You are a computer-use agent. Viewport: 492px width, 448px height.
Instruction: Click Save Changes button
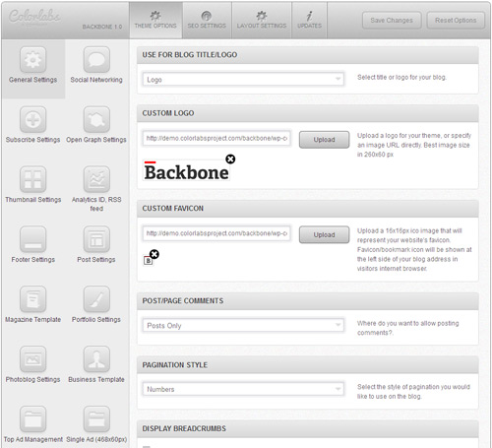point(392,21)
